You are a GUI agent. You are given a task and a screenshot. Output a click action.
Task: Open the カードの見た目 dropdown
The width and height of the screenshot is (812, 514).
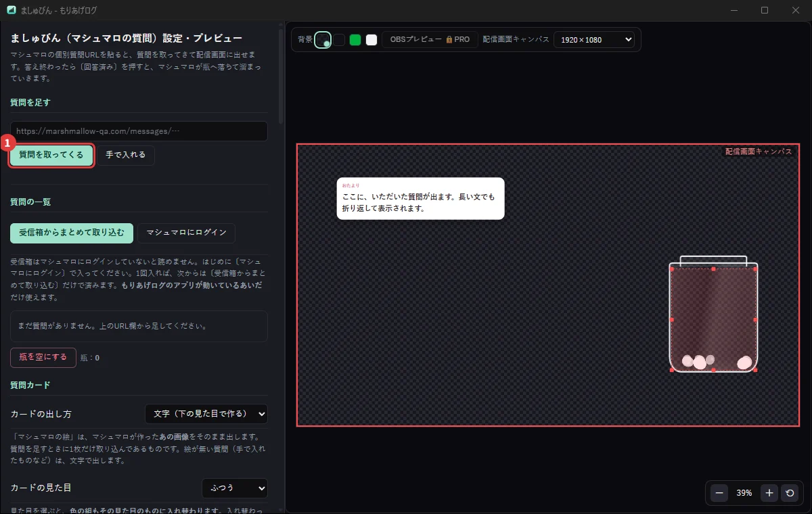pyautogui.click(x=235, y=488)
